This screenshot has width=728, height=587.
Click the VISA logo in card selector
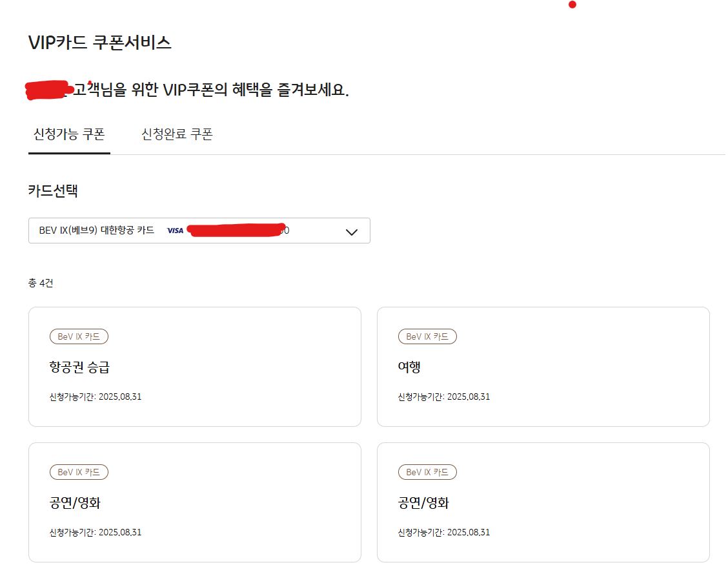[175, 231]
